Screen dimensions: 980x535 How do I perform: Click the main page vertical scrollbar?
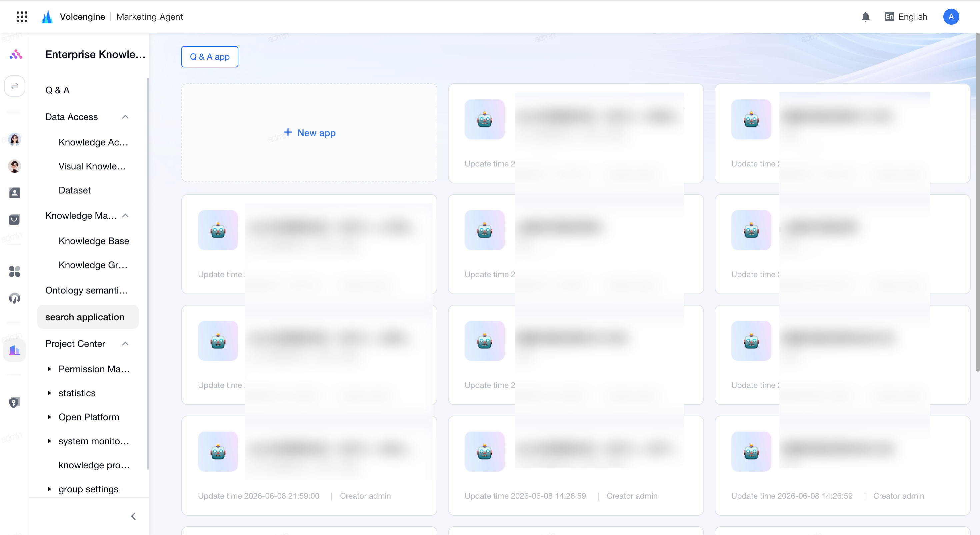click(977, 202)
